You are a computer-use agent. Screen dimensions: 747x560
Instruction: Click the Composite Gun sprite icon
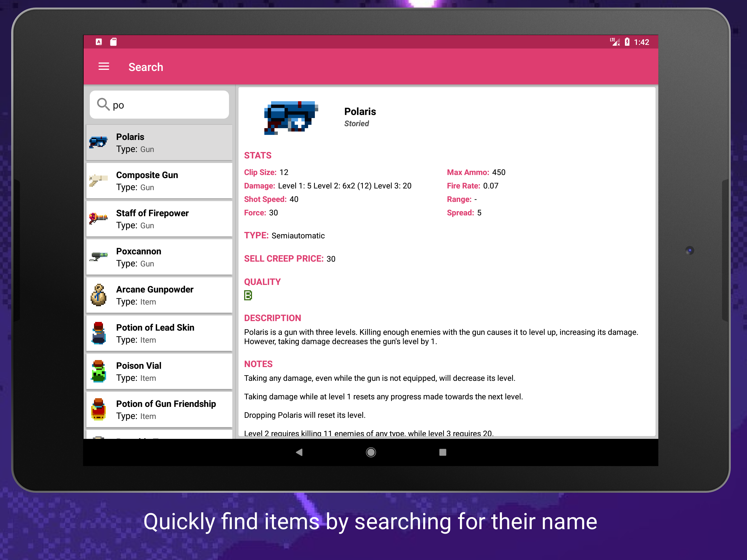click(x=98, y=180)
